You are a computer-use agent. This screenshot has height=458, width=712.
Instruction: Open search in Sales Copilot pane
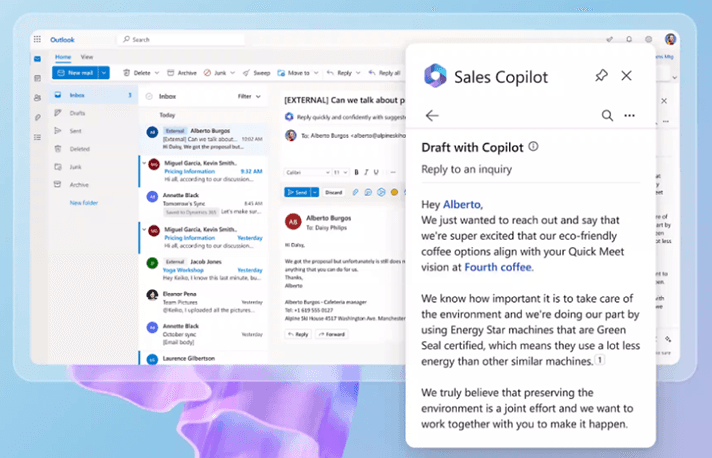point(607,116)
